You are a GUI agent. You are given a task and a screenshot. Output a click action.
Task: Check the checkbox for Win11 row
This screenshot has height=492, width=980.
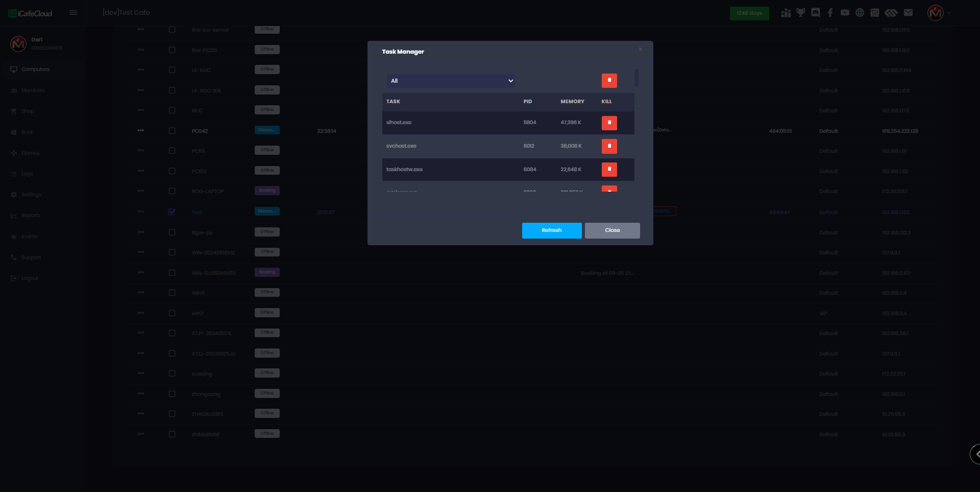pyautogui.click(x=172, y=293)
